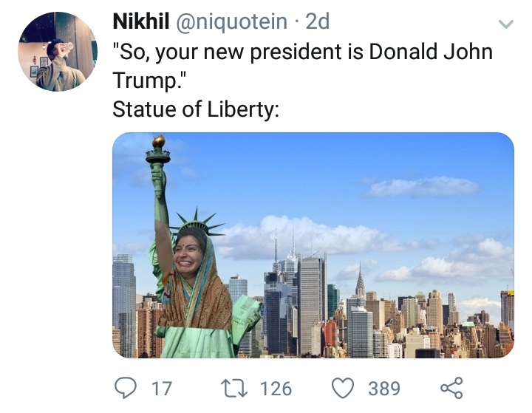Open the @niquotein handle link

231,22
